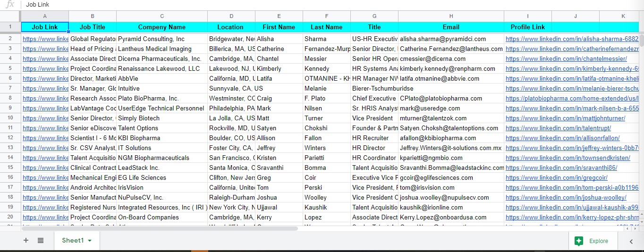This screenshot has height=252, width=644.
Task: Click the Profile Link header cell
Action: pyautogui.click(x=528, y=27)
